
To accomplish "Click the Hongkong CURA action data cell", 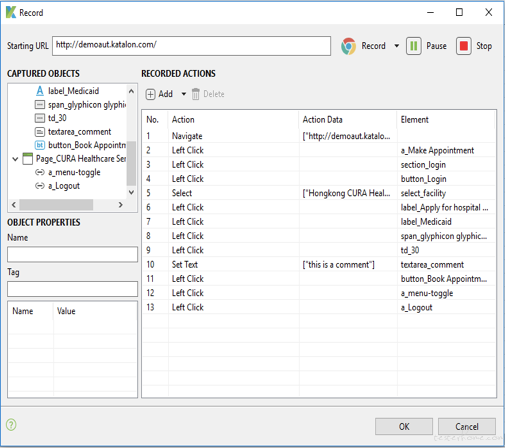I will [x=348, y=193].
